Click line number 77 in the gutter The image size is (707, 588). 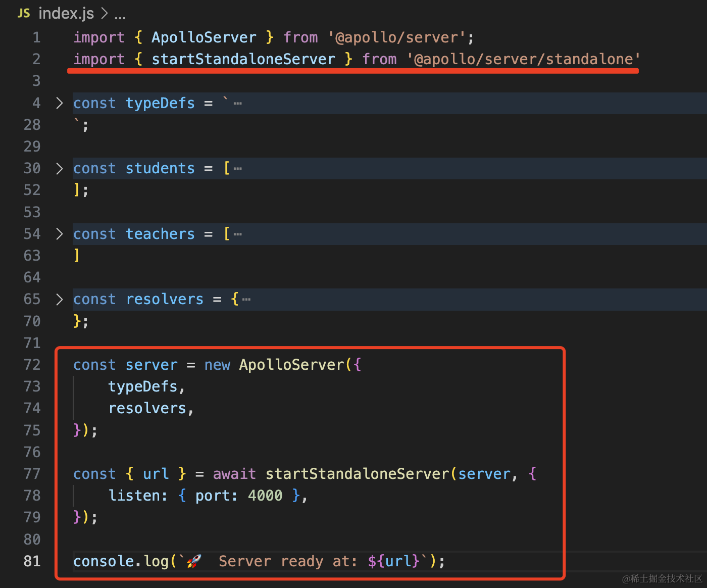pos(32,474)
